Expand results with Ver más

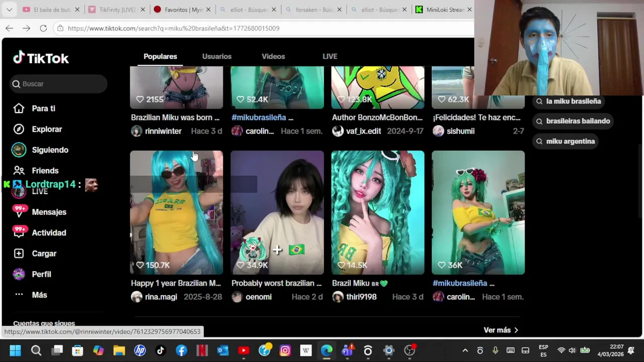(501, 330)
